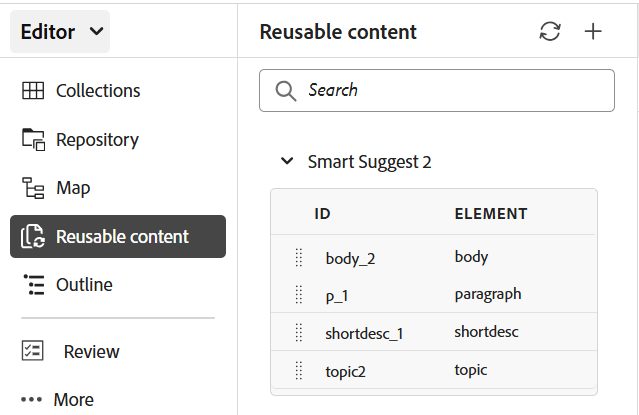The image size is (639, 415).
Task: Click drag handle beside topic2 row
Action: (x=298, y=371)
